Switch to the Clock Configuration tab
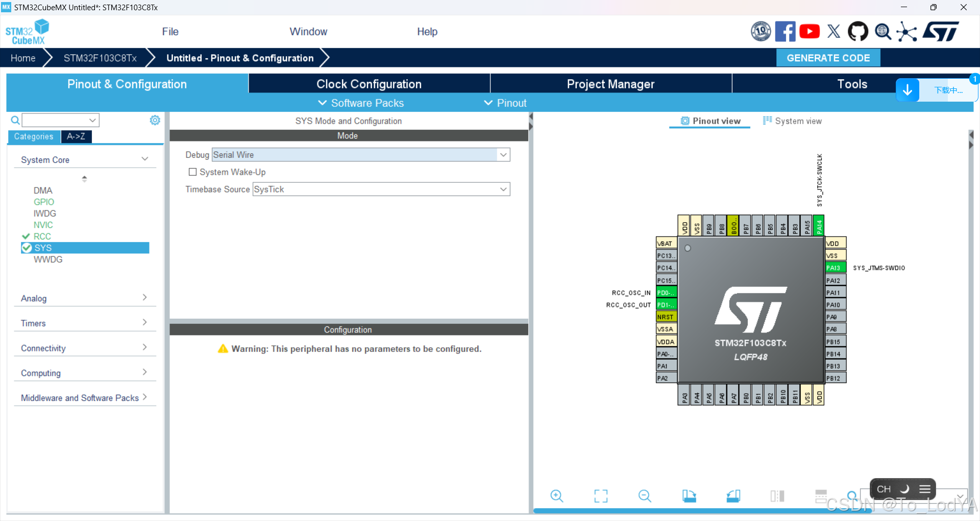 point(369,84)
